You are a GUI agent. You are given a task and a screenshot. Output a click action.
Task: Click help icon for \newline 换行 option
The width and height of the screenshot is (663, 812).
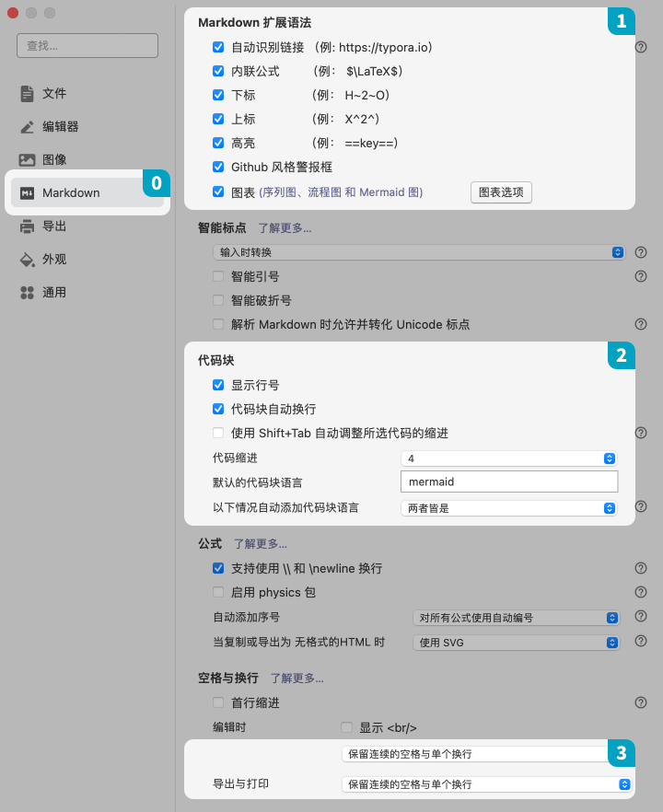[641, 568]
